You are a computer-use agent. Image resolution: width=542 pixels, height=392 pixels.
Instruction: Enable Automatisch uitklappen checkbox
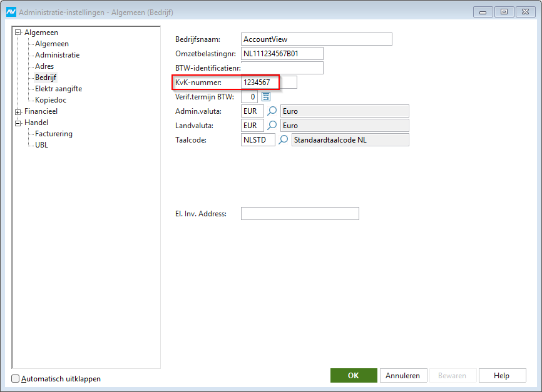coord(16,379)
